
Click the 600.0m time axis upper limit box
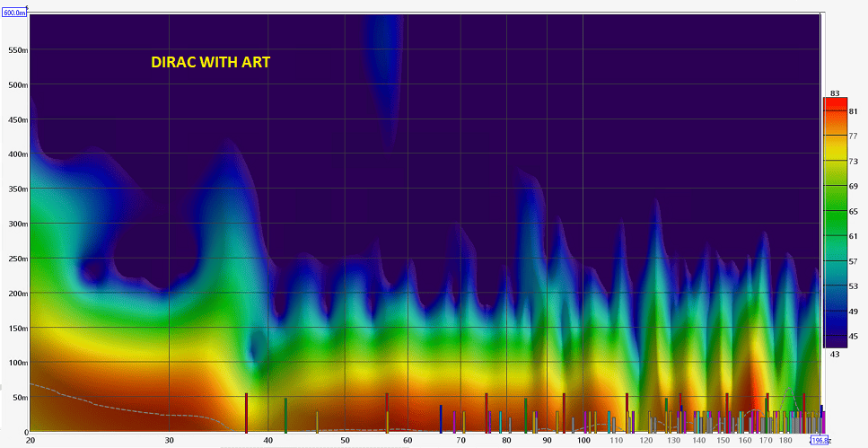(x=14, y=13)
